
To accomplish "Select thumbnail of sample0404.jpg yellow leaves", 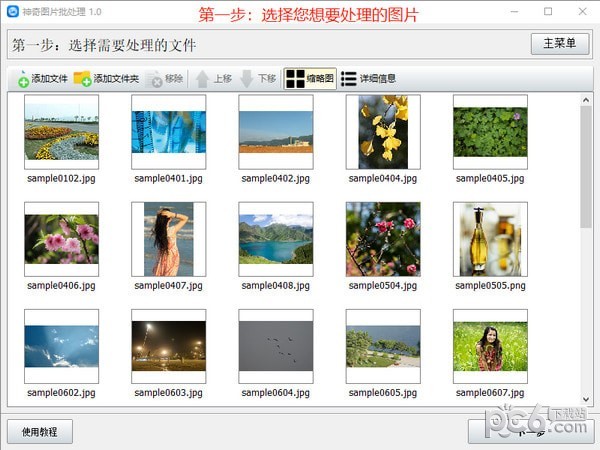I will pos(383,132).
